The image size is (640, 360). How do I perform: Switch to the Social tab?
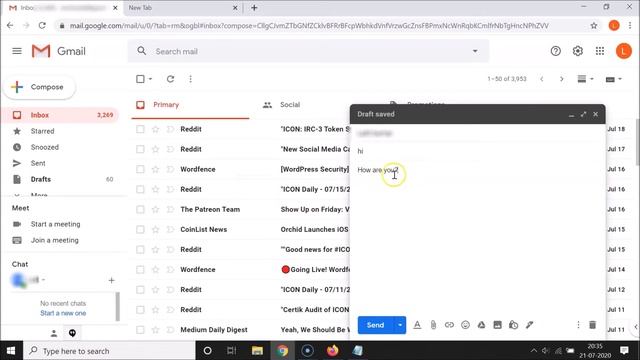(290, 105)
